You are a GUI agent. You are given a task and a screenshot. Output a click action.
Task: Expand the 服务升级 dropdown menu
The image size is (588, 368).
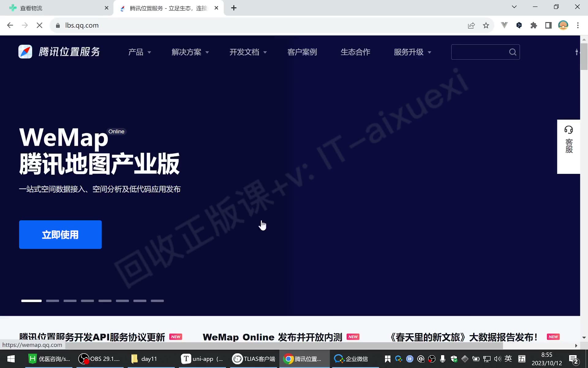(x=413, y=52)
